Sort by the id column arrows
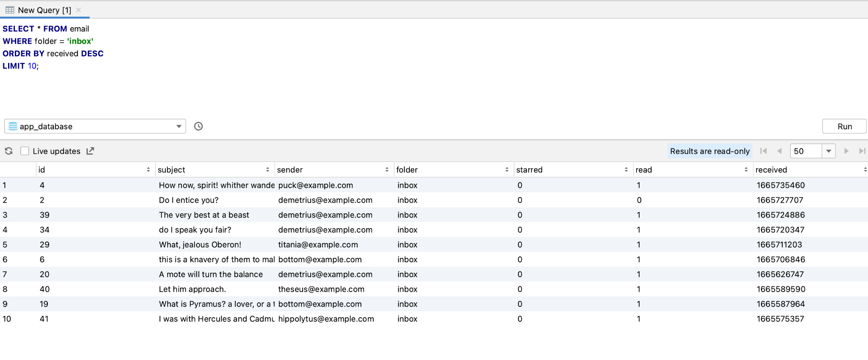 (148, 170)
